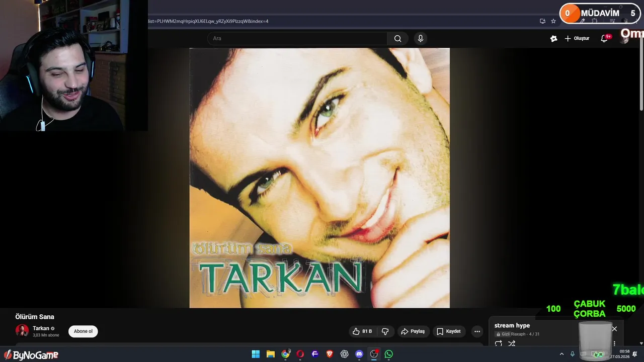The width and height of the screenshot is (644, 362).
Task: Click the Ölürüm Sana video title
Action: [35, 317]
